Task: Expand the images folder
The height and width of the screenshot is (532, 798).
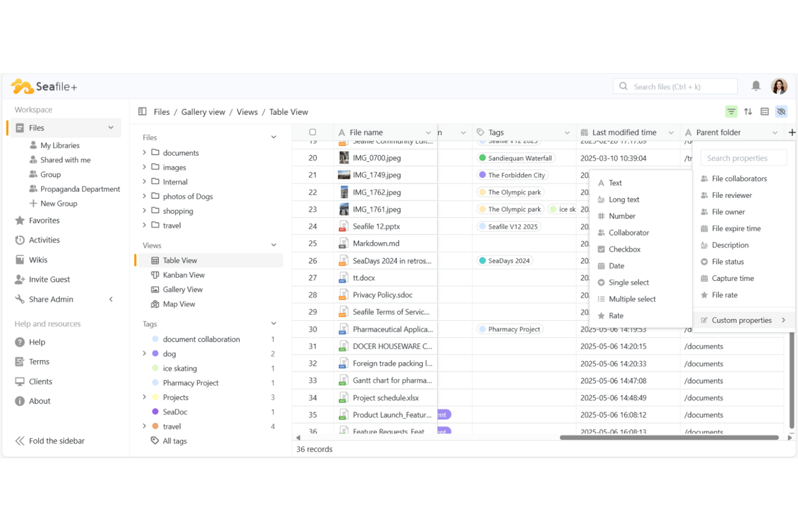Action: tap(145, 167)
